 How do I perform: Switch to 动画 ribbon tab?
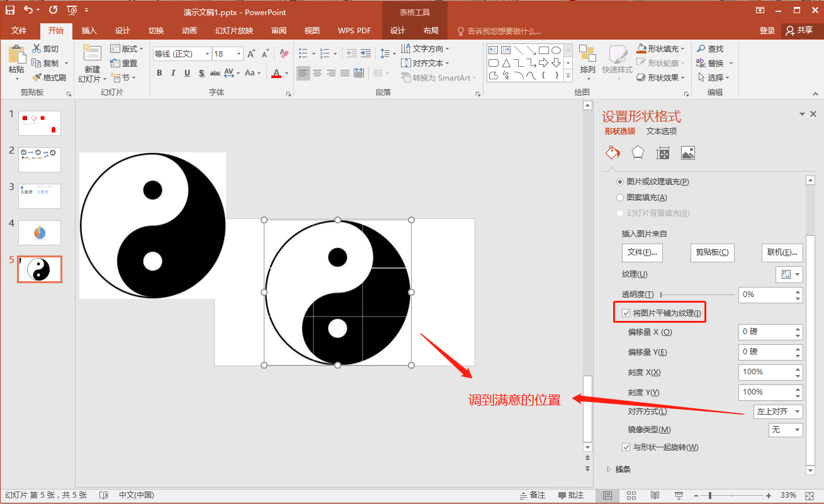tap(189, 31)
